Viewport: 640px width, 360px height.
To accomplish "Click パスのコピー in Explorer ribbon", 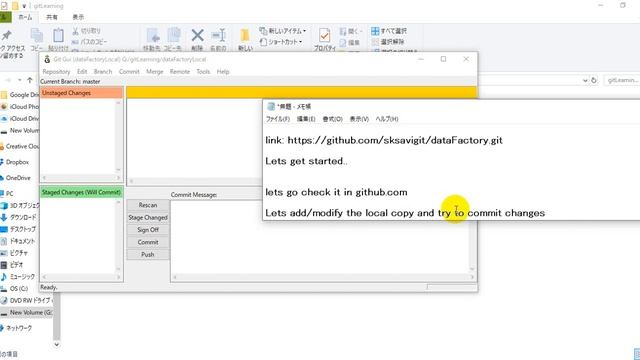I will coord(89,42).
